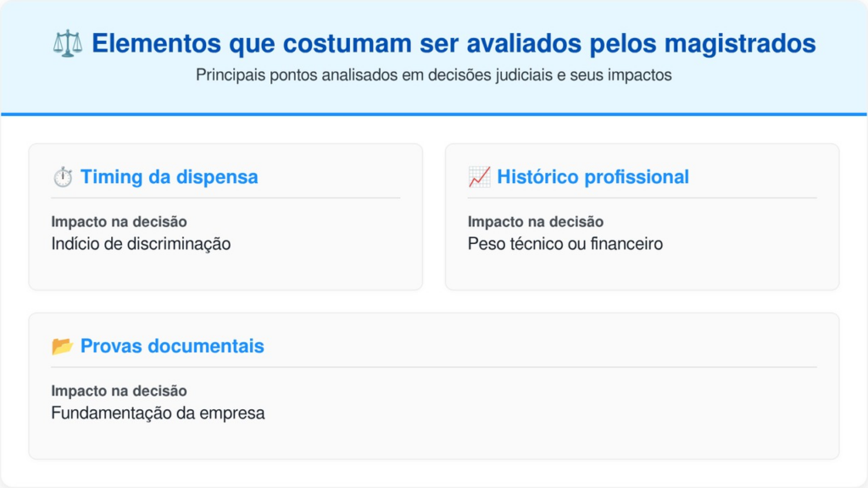This screenshot has width=868, height=488.
Task: Click the subtitle Principais pontos analisados
Action: point(433,75)
